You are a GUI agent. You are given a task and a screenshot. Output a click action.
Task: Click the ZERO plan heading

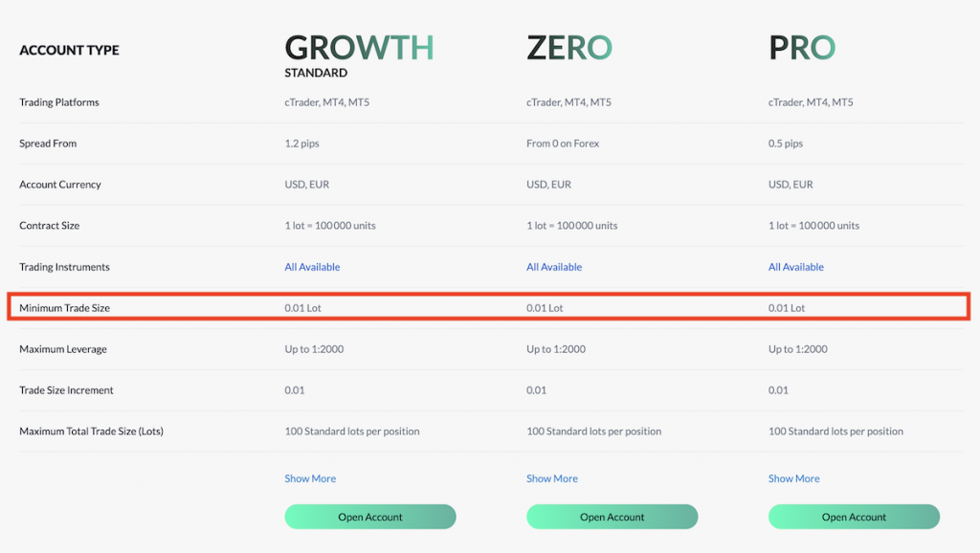[569, 48]
